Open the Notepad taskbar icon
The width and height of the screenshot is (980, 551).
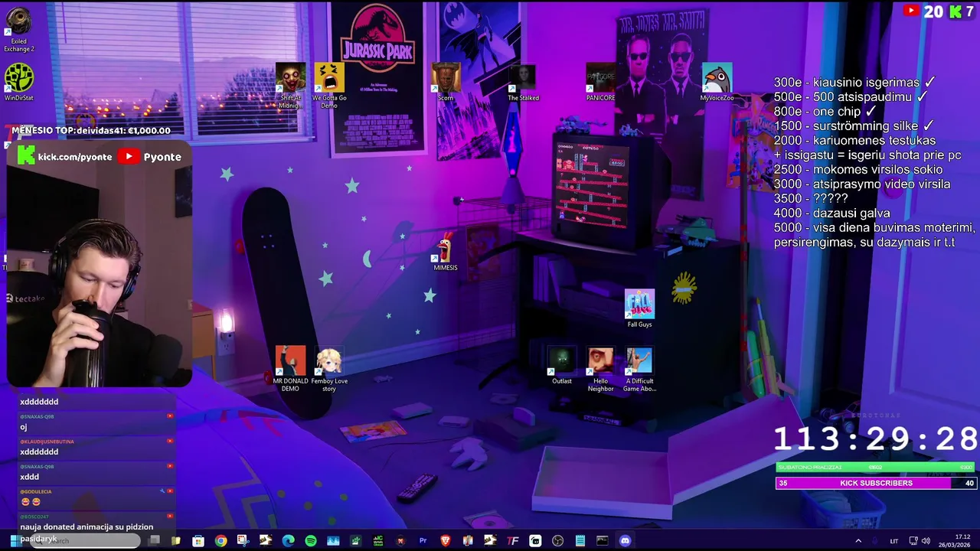point(580,541)
